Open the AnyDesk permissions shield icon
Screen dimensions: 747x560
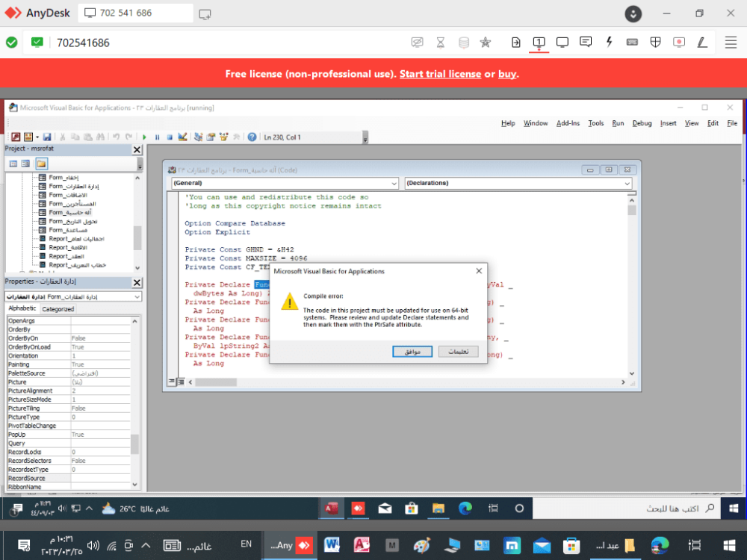[656, 43]
